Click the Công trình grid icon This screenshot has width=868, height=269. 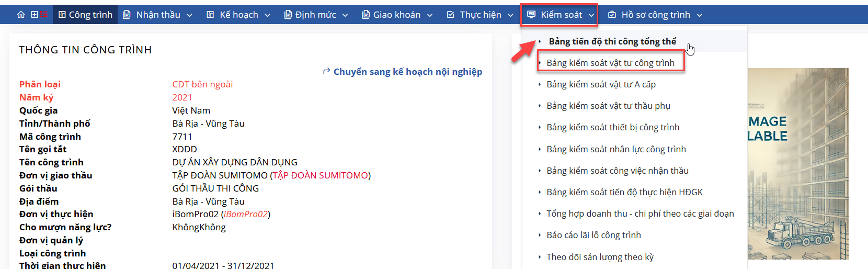[x=62, y=15]
